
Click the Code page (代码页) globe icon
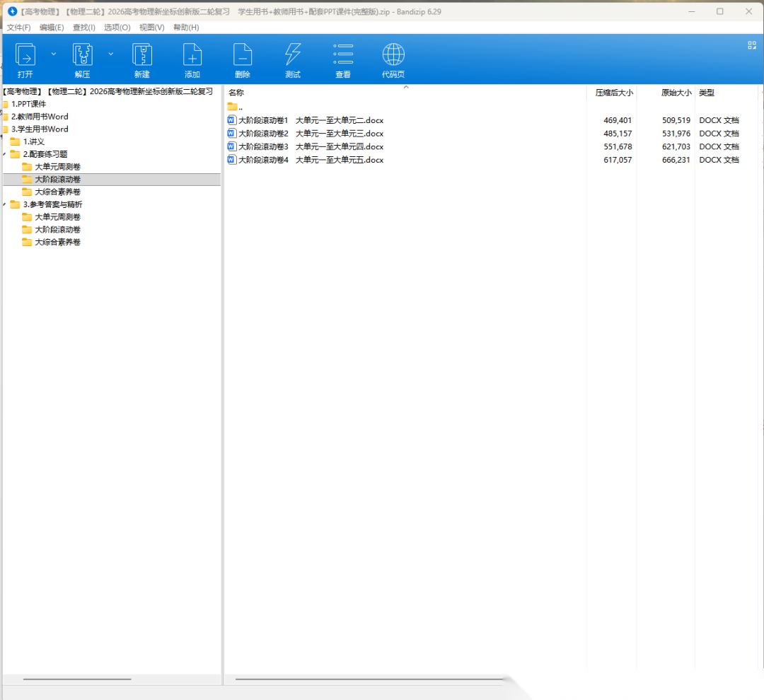[393, 55]
